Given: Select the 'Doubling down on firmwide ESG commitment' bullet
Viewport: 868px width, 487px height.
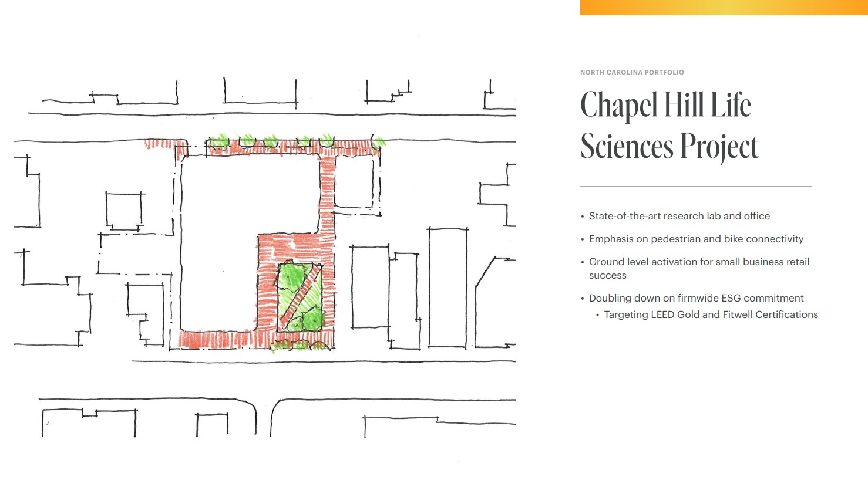Looking at the screenshot, I should coord(697,298).
